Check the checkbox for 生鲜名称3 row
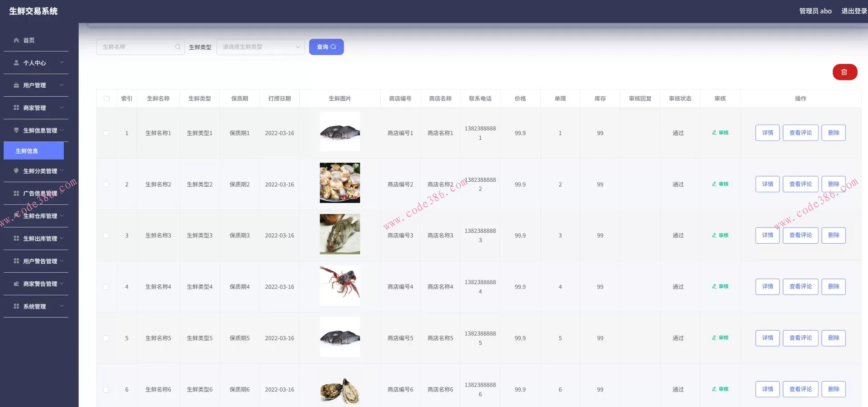 [107, 235]
